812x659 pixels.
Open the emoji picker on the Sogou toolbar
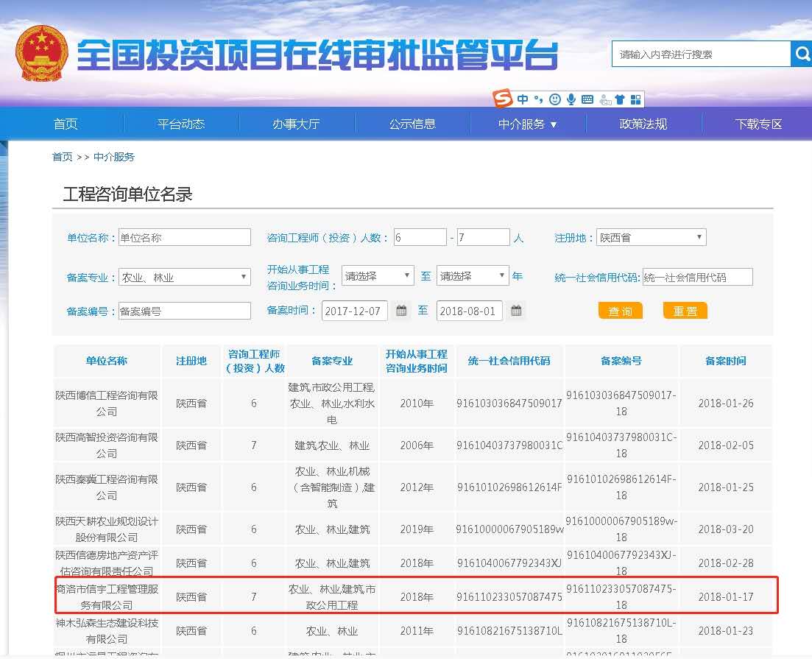pyautogui.click(x=556, y=98)
